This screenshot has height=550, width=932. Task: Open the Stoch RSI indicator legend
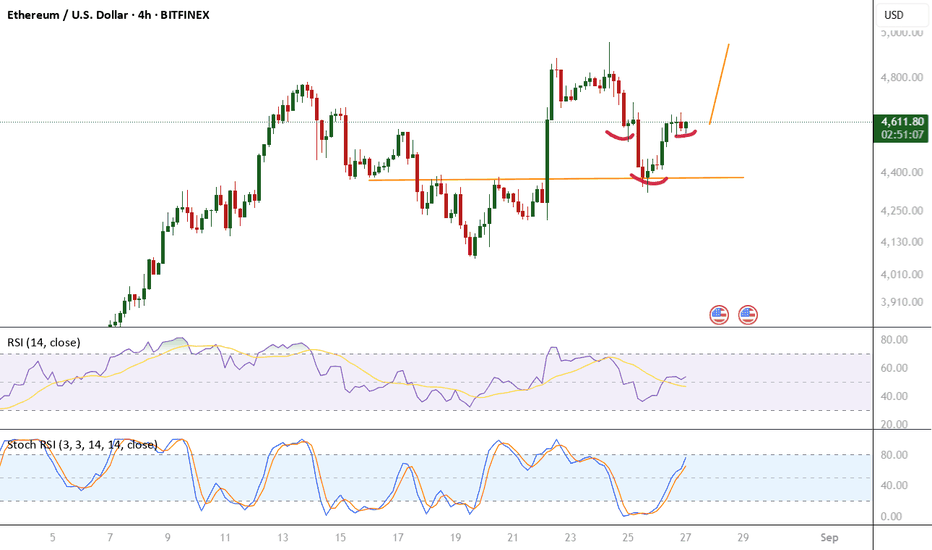[x=82, y=444]
